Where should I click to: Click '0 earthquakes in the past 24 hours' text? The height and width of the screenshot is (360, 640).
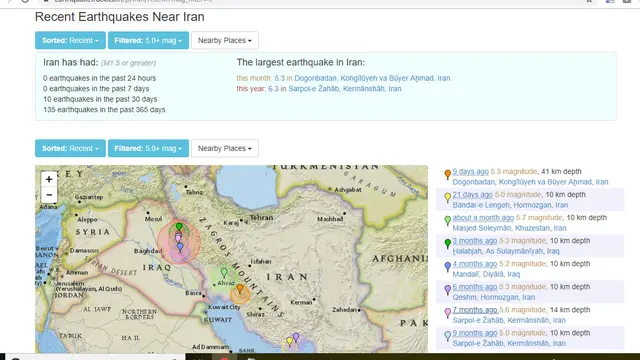coord(100,78)
